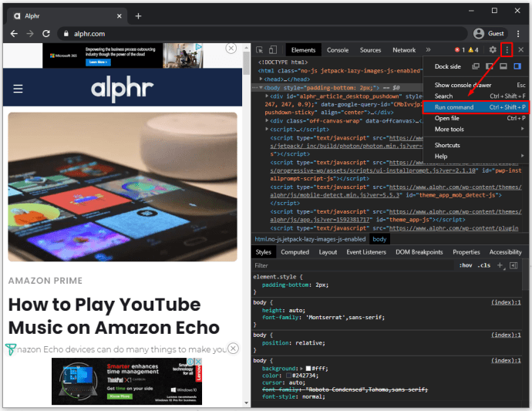Toggle the device toolbar icon
Screen dimensions: 532x411
point(273,50)
